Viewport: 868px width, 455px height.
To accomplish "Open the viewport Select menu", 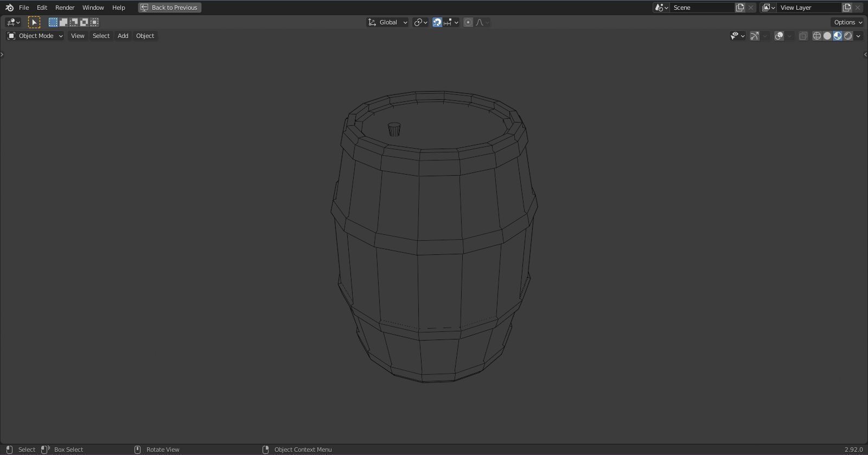I will pyautogui.click(x=101, y=36).
